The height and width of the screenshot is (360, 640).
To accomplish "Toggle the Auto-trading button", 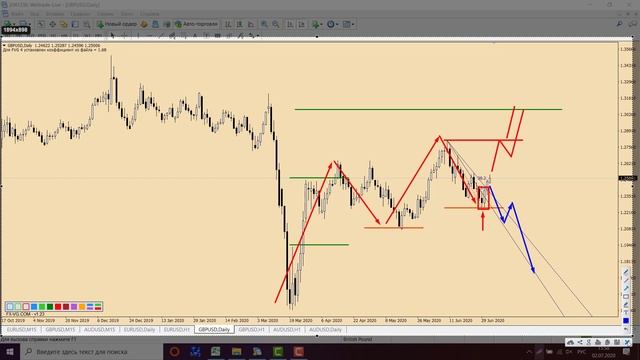I will (197, 24).
